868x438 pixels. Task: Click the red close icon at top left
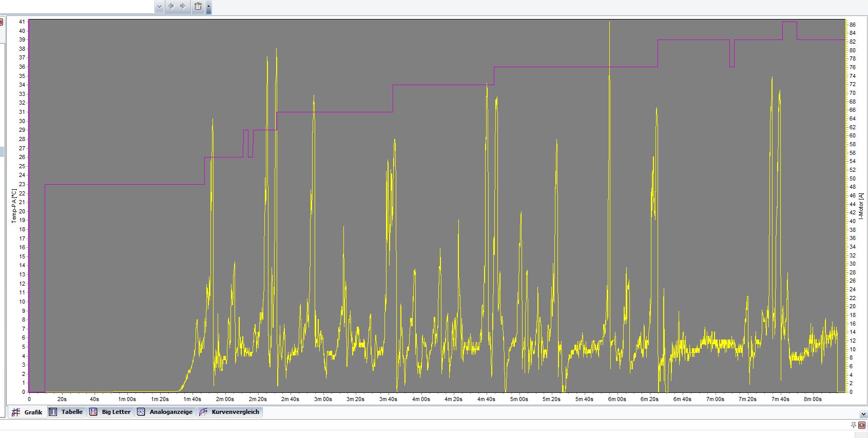[1, 22]
